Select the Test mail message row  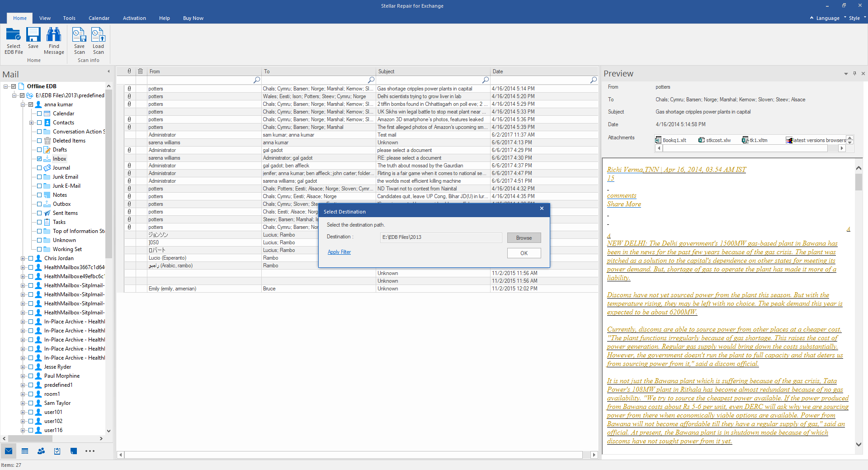point(361,135)
